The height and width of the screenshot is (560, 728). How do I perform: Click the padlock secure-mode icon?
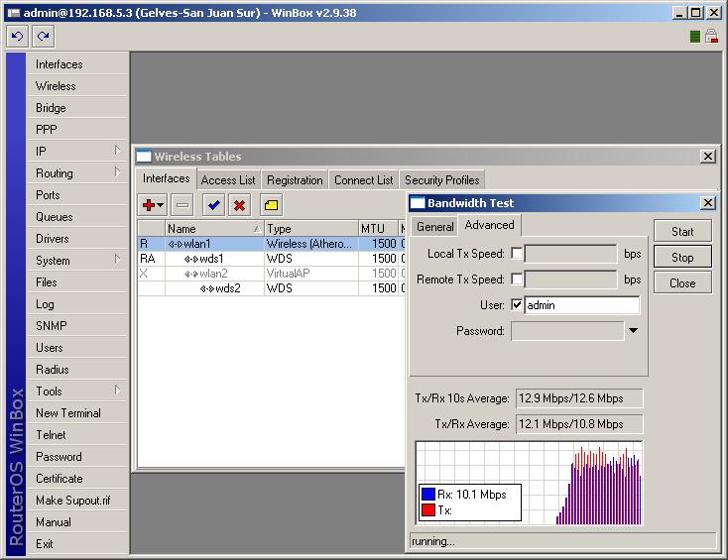click(x=711, y=37)
